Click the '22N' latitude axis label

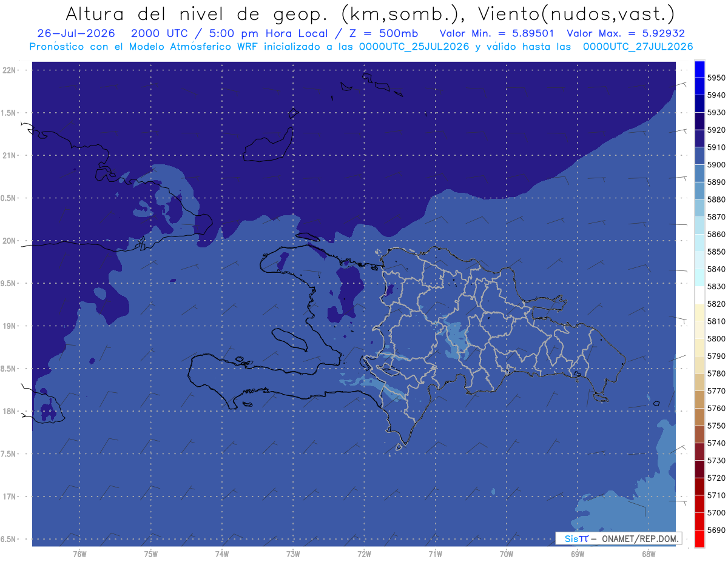pyautogui.click(x=10, y=70)
